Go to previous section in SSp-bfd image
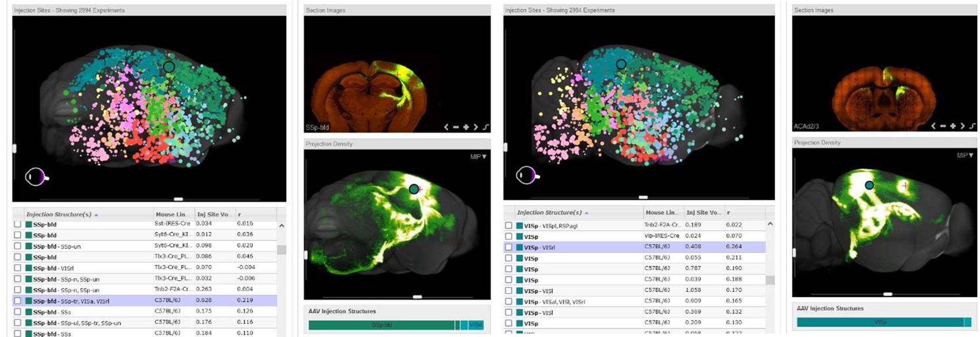Viewport: 980px width, 337px height. (446, 127)
